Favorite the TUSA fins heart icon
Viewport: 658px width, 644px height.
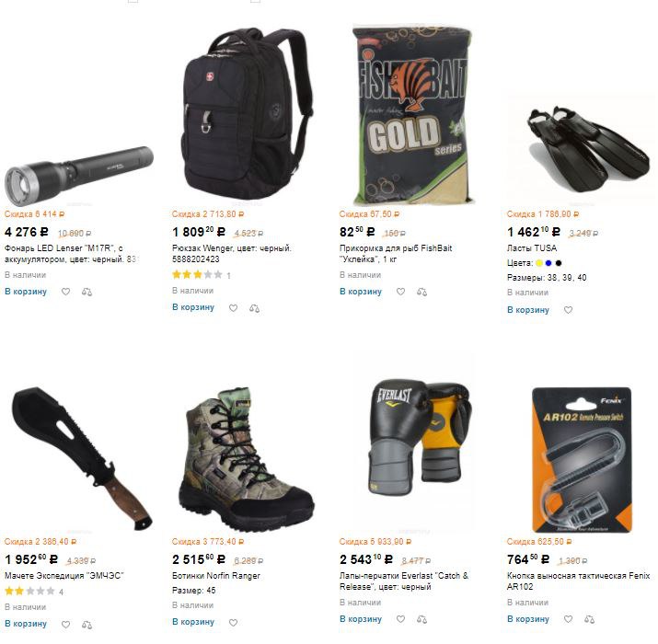click(x=568, y=310)
